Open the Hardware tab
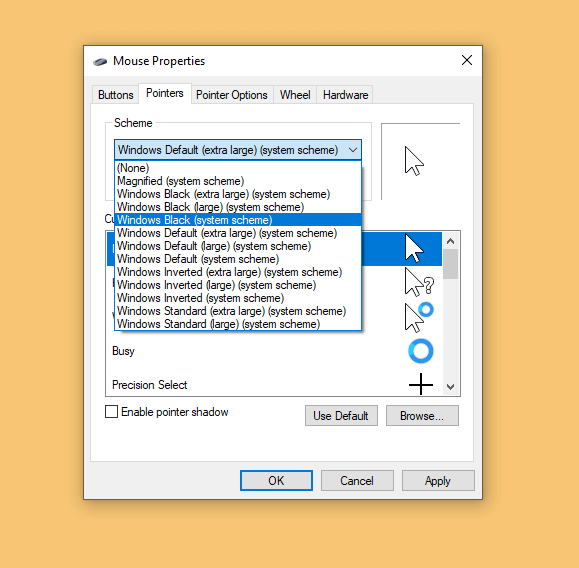Image resolution: width=579 pixels, height=568 pixels. (345, 95)
